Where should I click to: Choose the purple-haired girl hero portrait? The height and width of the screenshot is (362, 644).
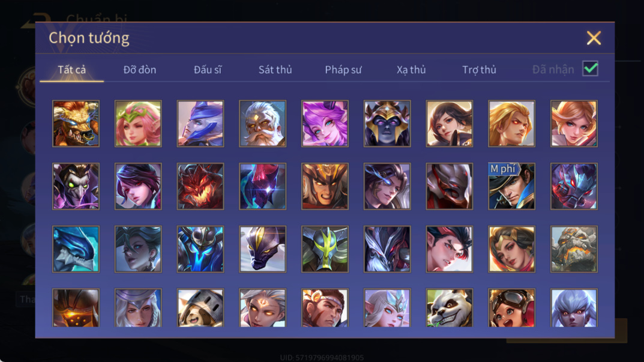click(325, 123)
